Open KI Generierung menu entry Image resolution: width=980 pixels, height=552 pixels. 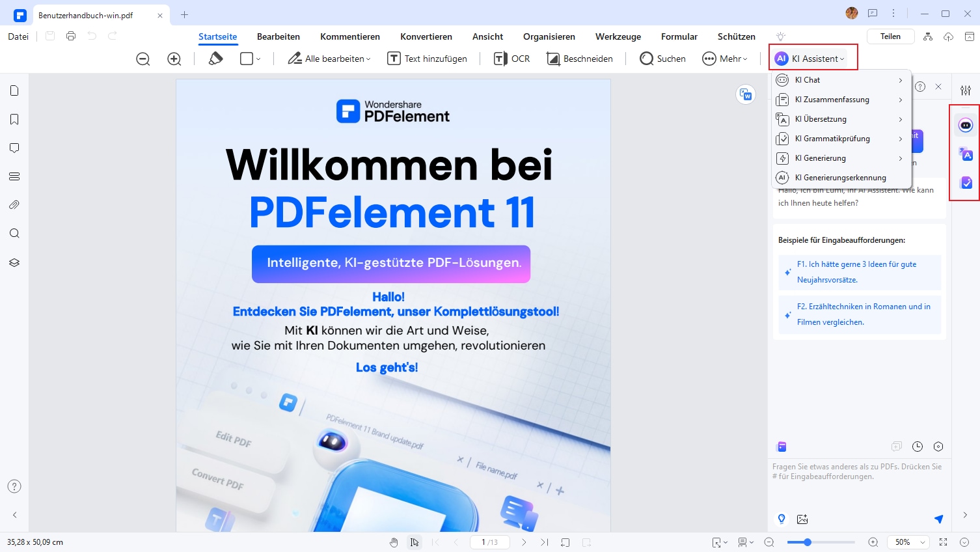pyautogui.click(x=841, y=158)
